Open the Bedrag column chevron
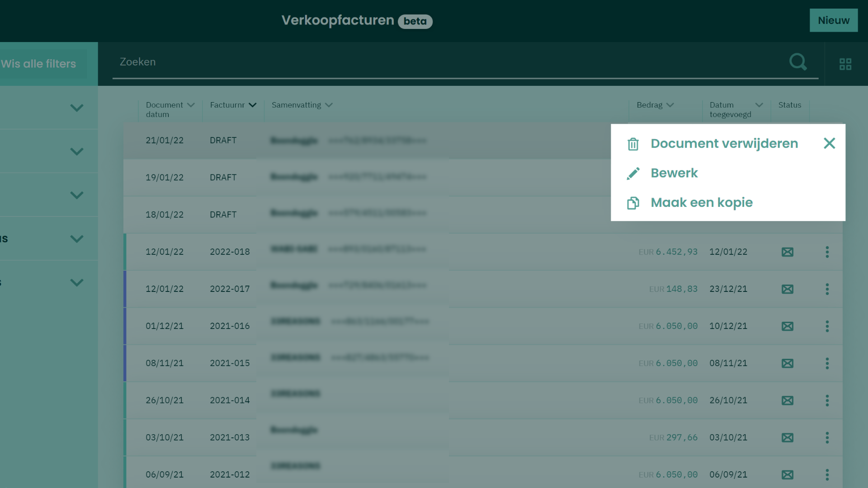Screen dimensions: 868x488 [670, 105]
